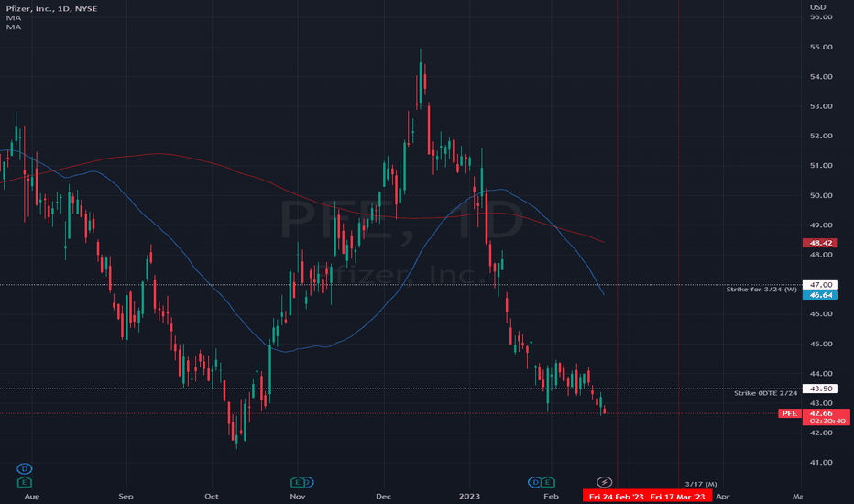Select the first MA indicator label

[x=14, y=18]
